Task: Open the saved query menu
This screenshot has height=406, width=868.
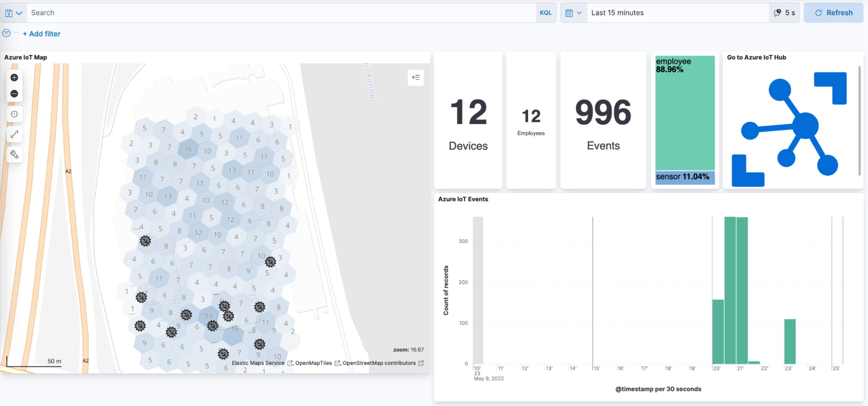Action: [x=13, y=13]
